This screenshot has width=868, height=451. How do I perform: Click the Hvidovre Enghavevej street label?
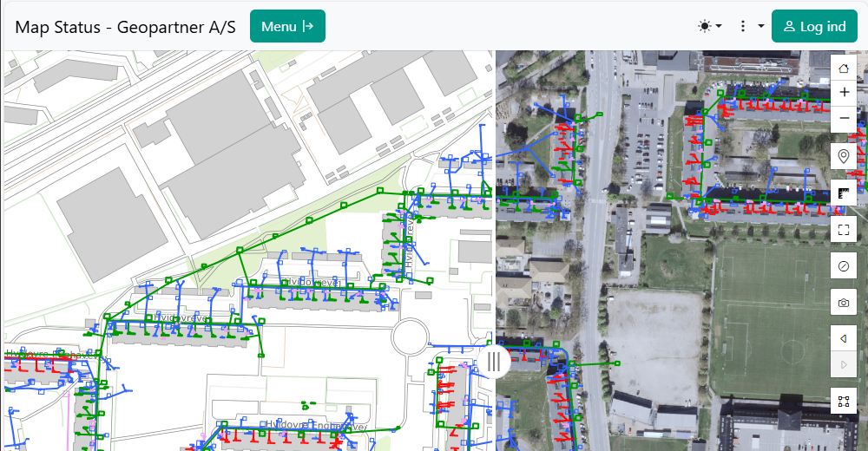coord(318,426)
